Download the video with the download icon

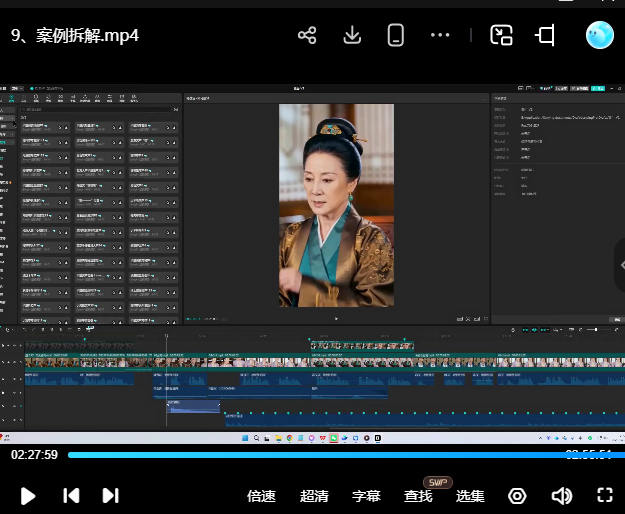(x=352, y=36)
